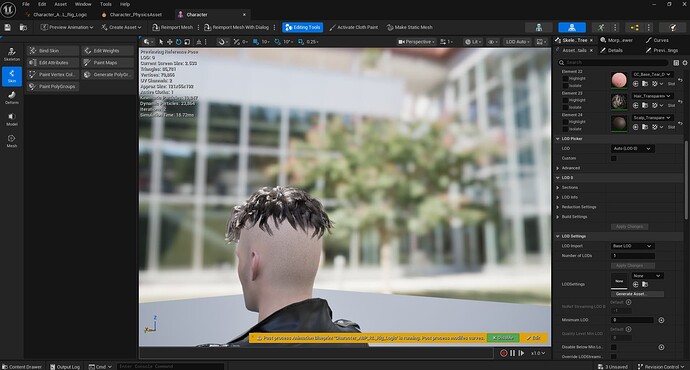Click Disable on the post process warning
Viewport: 690px width, 370px height.
tap(503, 338)
